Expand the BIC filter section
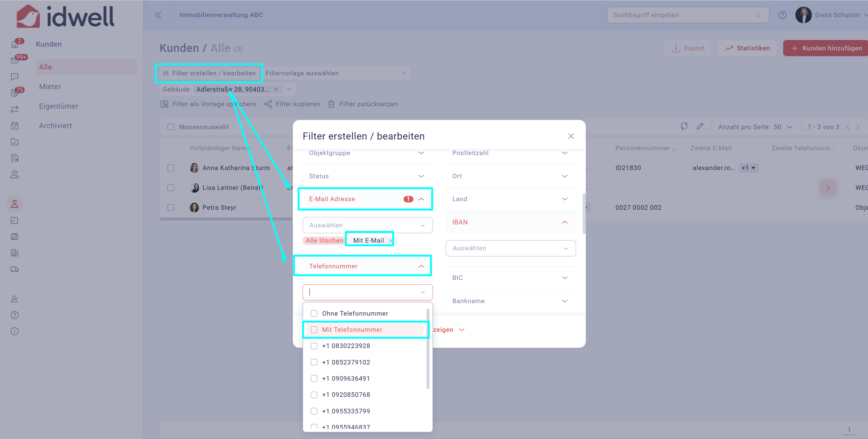Viewport: 868px width, 439px height. [510, 278]
